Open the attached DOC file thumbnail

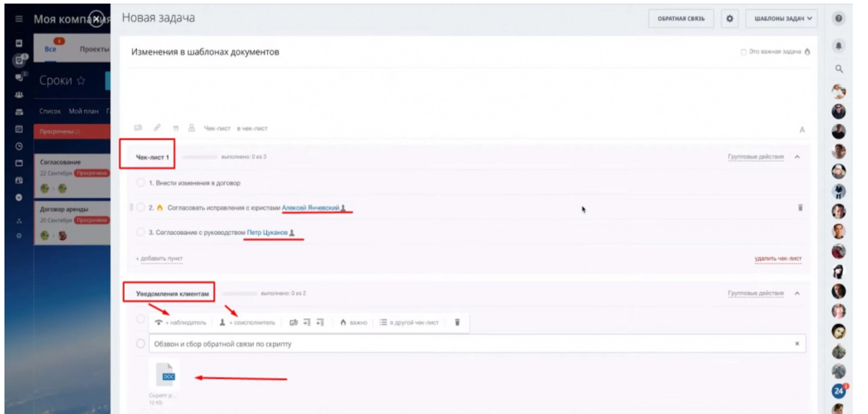[x=165, y=374]
